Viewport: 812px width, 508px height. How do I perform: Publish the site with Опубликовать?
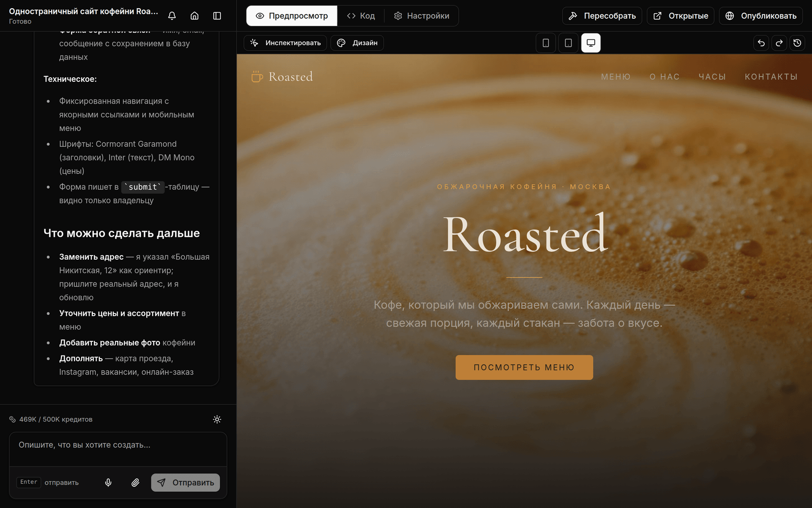tap(761, 16)
